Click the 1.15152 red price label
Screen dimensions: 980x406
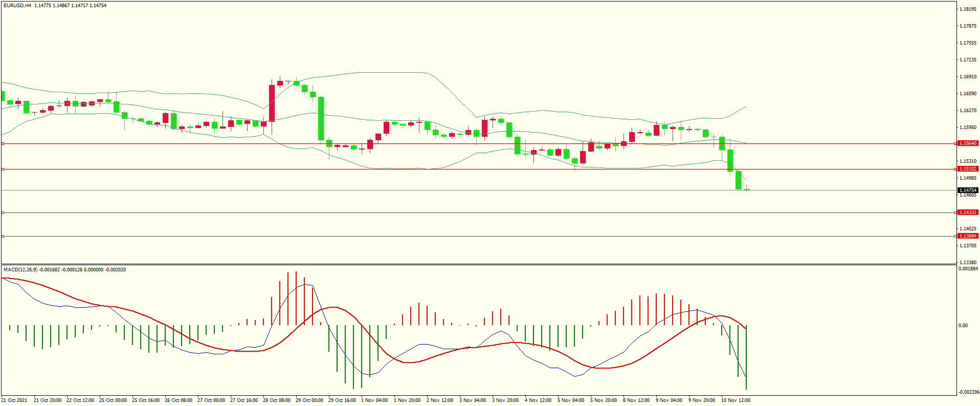click(967, 169)
